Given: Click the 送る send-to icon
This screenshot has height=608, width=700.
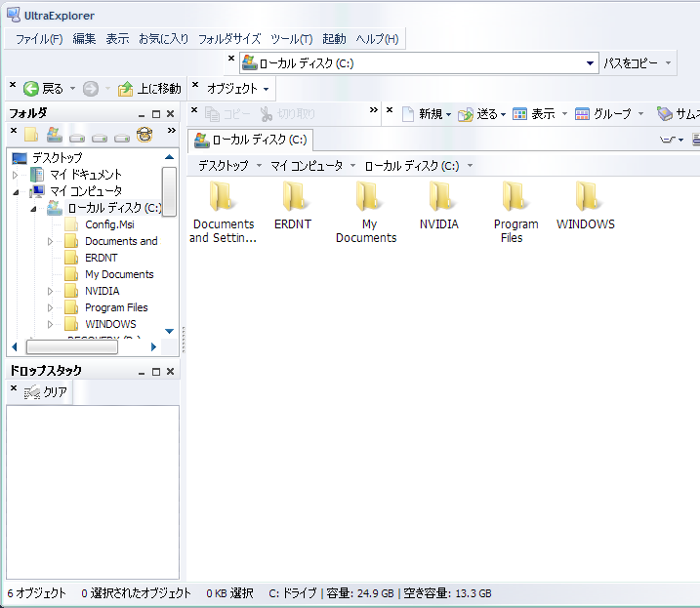Looking at the screenshot, I should [x=465, y=114].
